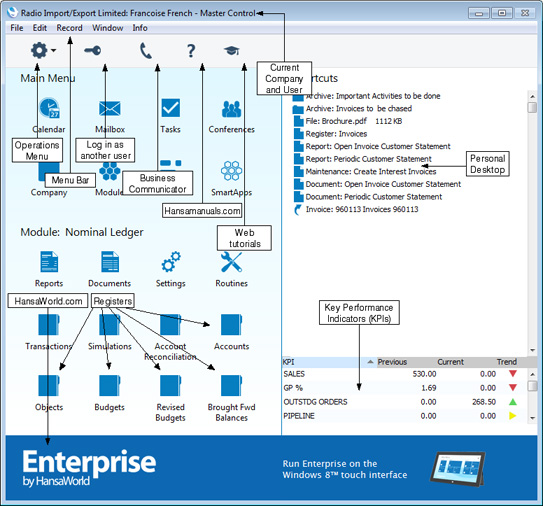
Task: Open the Simulations register
Action: [110, 325]
